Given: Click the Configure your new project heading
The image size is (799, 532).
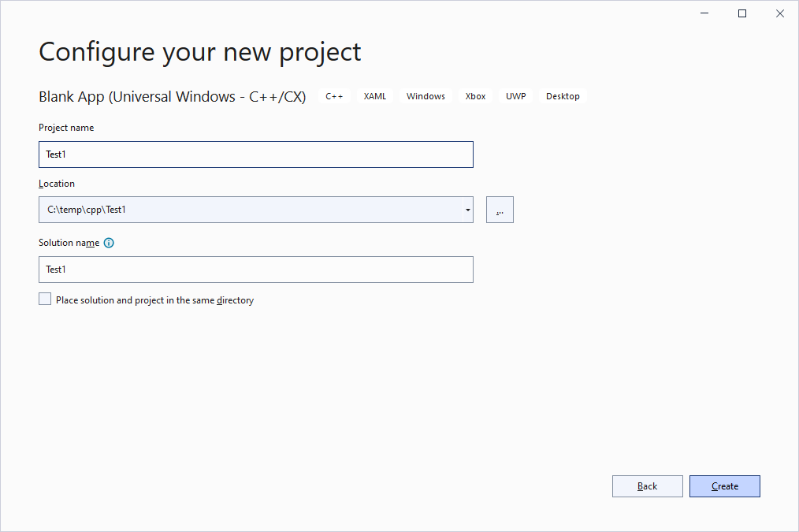Looking at the screenshot, I should (200, 53).
